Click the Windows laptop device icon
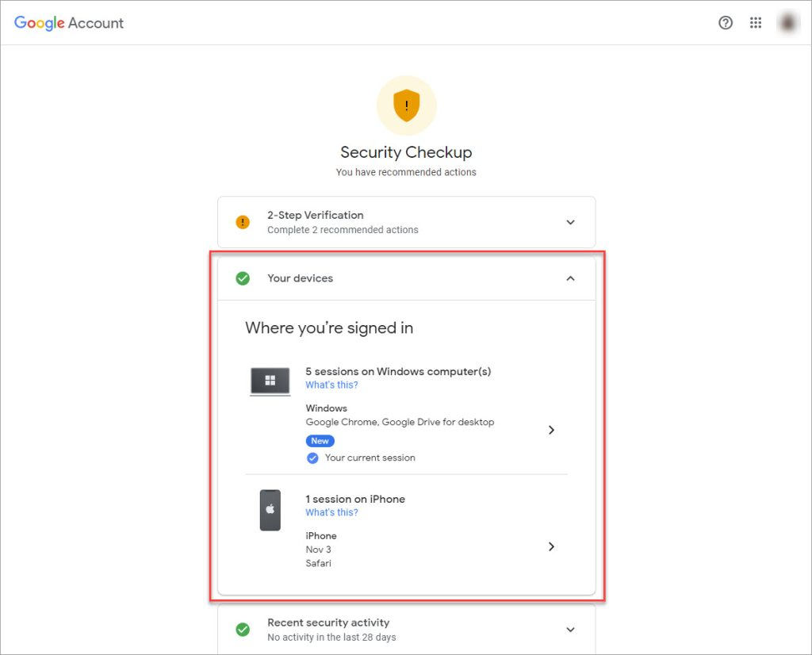Viewport: 812px width, 655px height. [270, 381]
